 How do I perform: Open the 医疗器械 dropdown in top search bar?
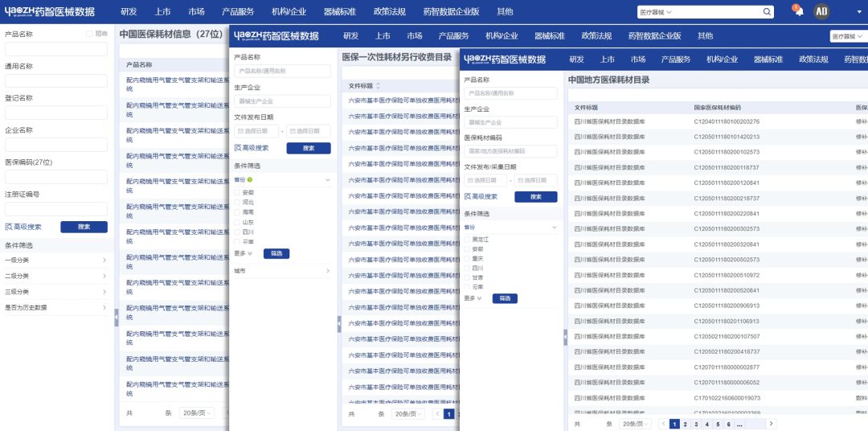click(656, 11)
